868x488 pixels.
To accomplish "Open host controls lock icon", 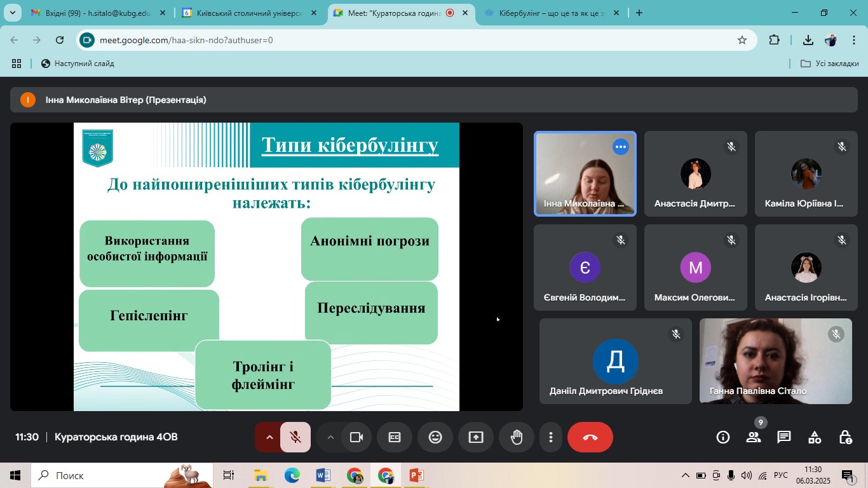I will coord(845,437).
